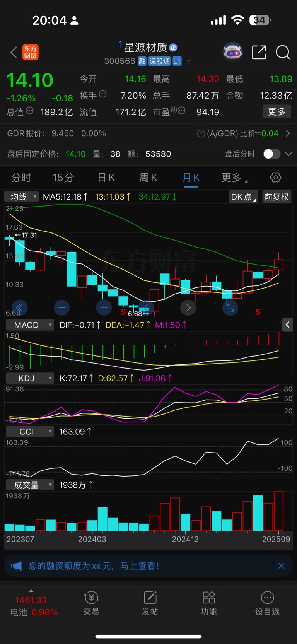Viewport: 297px width, 644px height.
Task: Open the robot assistant avatar
Action: pyautogui.click(x=233, y=52)
